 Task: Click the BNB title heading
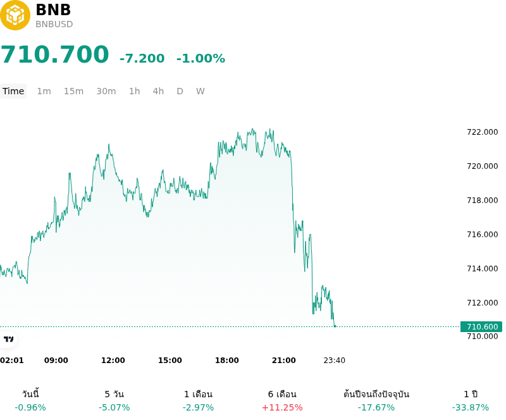click(x=53, y=9)
